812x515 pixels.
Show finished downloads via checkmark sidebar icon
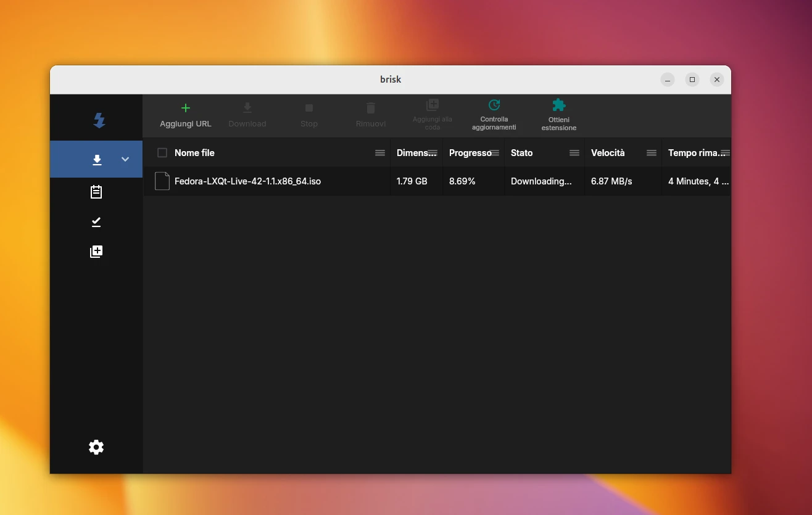96,222
